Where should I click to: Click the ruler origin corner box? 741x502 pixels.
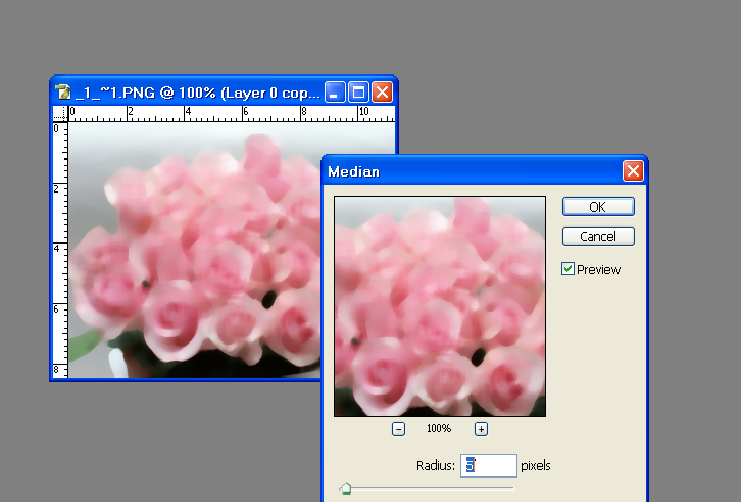coord(58,113)
